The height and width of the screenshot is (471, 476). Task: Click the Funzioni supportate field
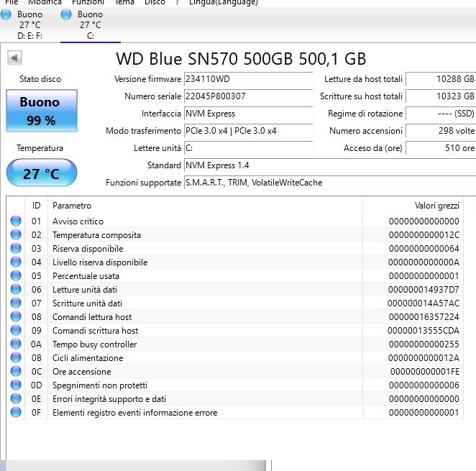[330, 183]
